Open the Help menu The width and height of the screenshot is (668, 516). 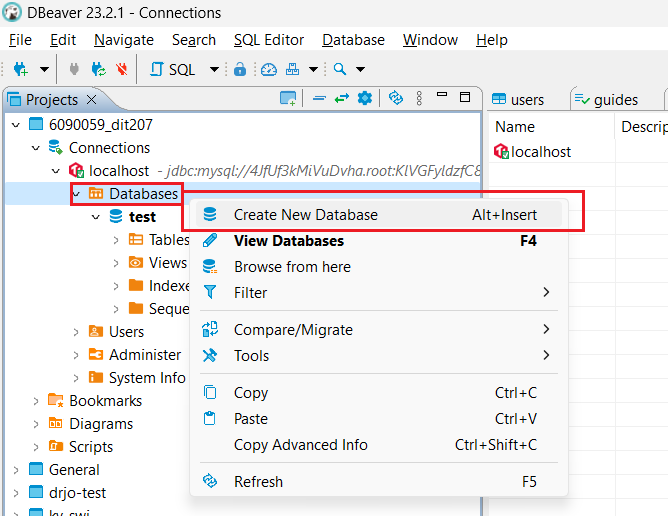(492, 40)
